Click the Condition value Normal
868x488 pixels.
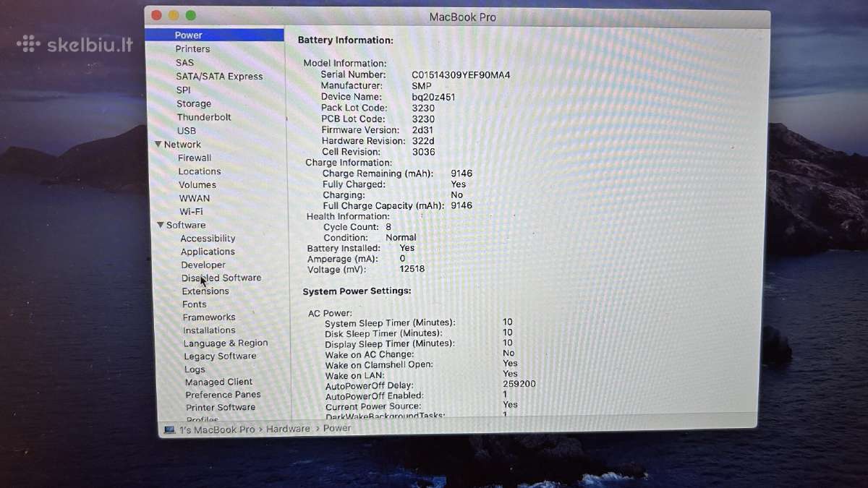coord(401,237)
